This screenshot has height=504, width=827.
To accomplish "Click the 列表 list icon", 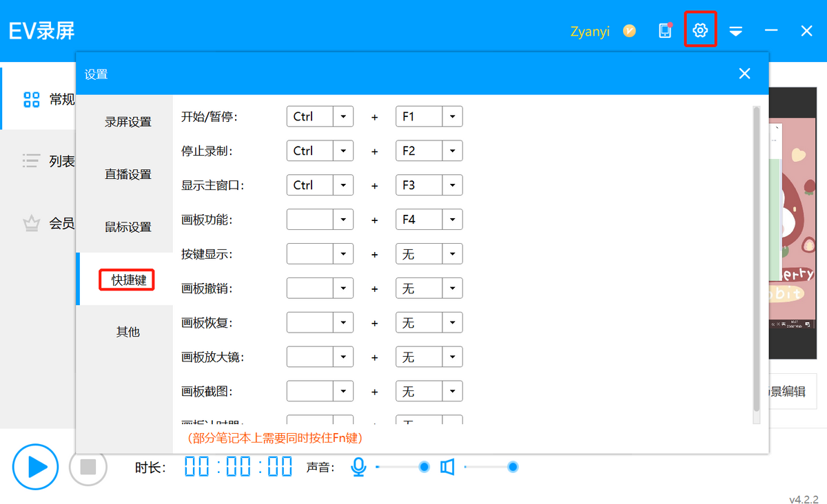I will coord(31,161).
